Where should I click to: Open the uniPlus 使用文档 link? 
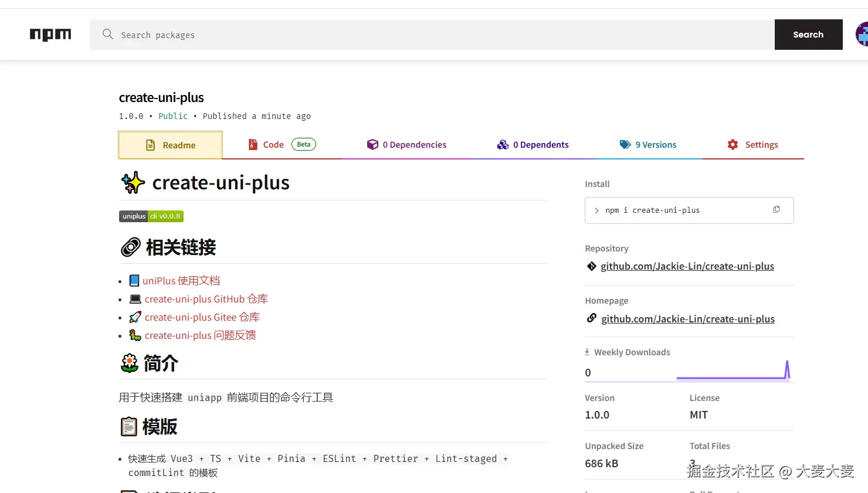[x=181, y=281]
